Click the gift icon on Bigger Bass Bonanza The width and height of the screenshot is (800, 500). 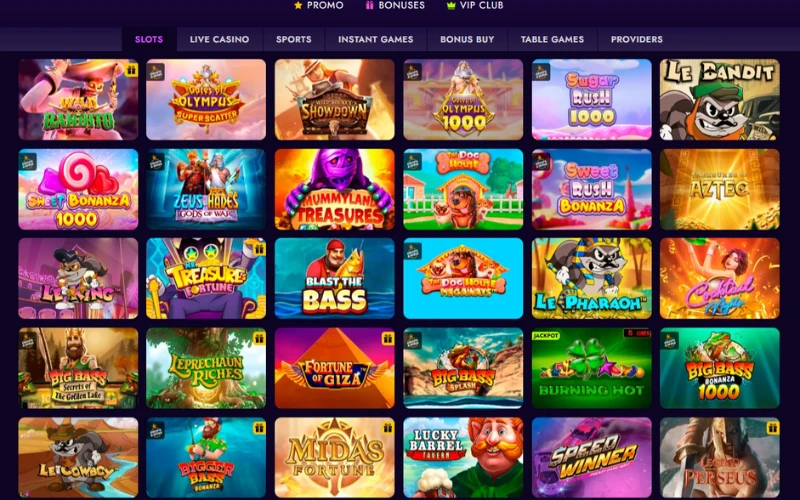click(259, 428)
